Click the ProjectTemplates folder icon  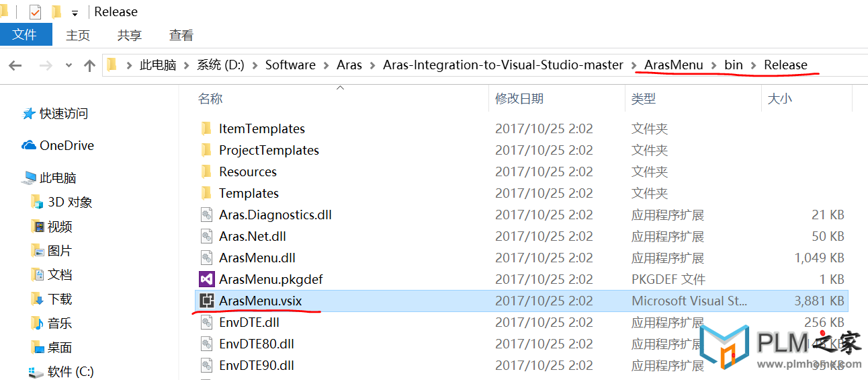[x=207, y=150]
